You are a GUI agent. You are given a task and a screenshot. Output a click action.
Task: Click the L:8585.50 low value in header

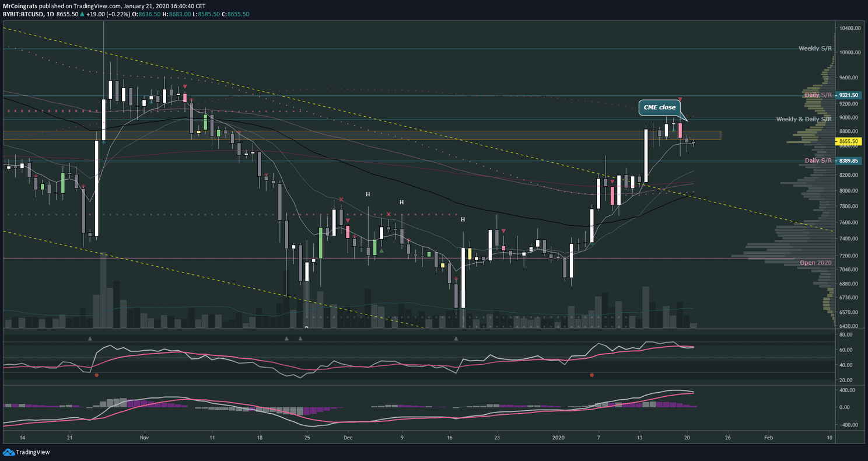[206, 13]
